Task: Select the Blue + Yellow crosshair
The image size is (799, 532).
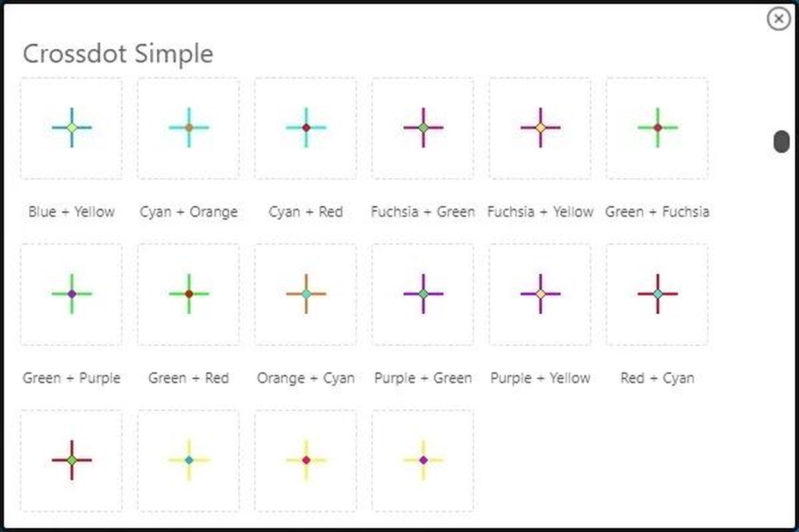Action: tap(72, 128)
